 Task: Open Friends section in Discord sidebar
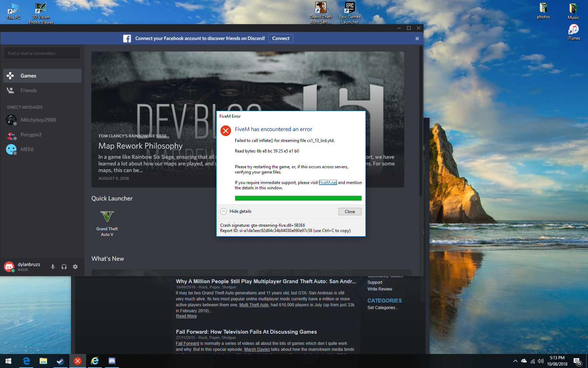tap(42, 90)
